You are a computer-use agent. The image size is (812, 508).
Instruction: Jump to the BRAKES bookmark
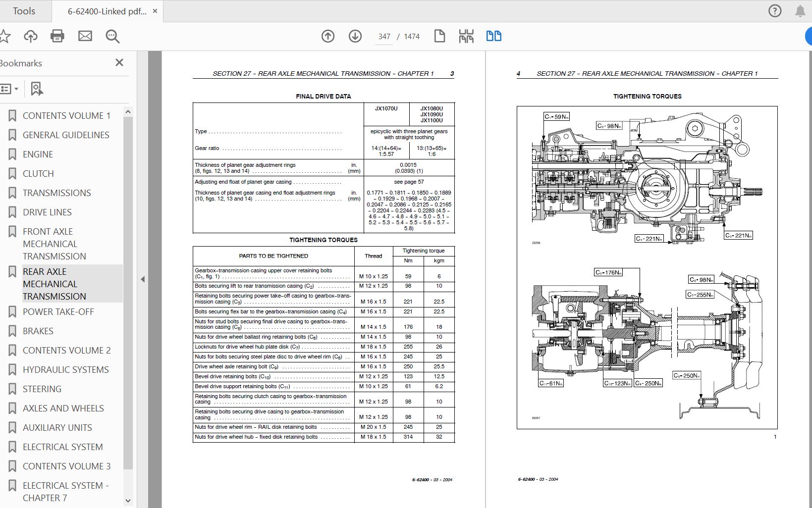(38, 331)
